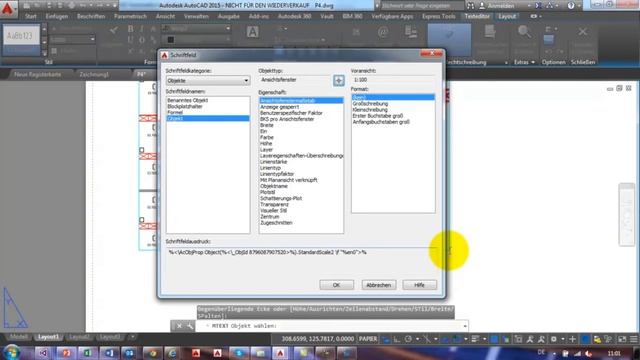Select 'Visueller Stil' property

pyautogui.click(x=273, y=211)
